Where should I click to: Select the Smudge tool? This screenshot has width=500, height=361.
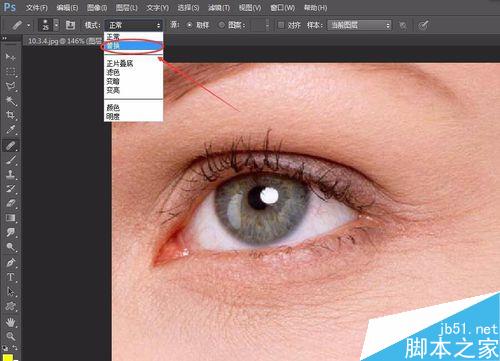tap(10, 233)
